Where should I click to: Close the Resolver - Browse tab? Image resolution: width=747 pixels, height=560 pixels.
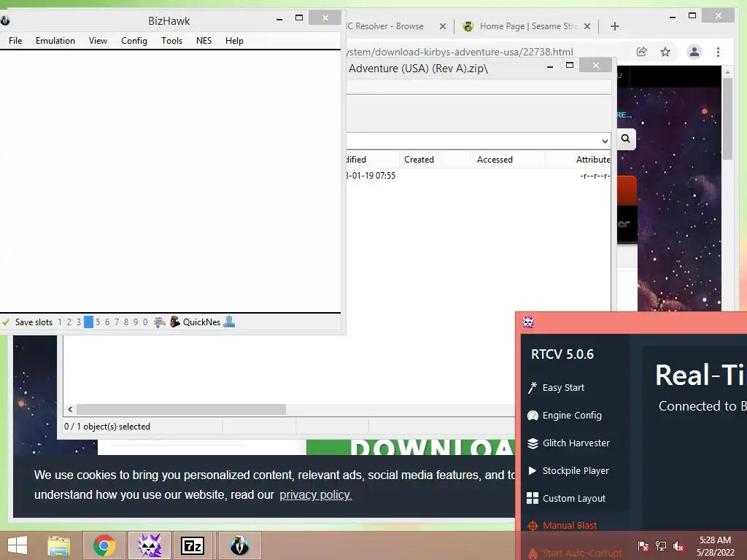click(443, 26)
